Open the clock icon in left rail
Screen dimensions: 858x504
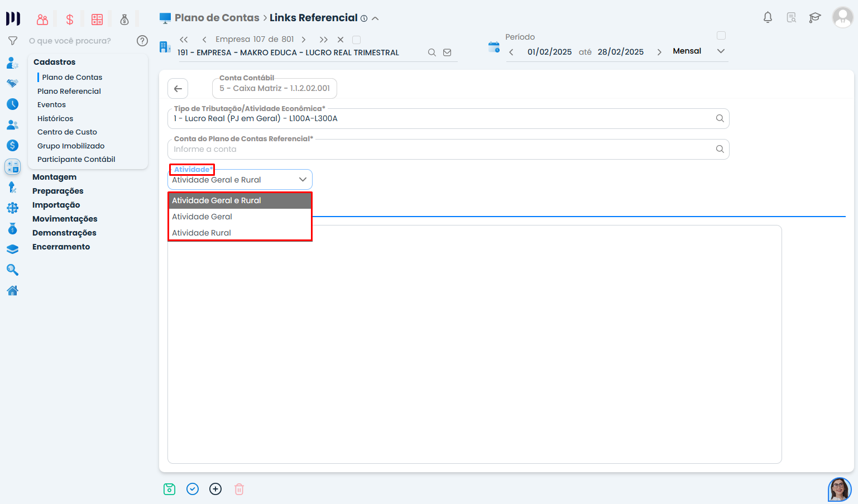[12, 104]
